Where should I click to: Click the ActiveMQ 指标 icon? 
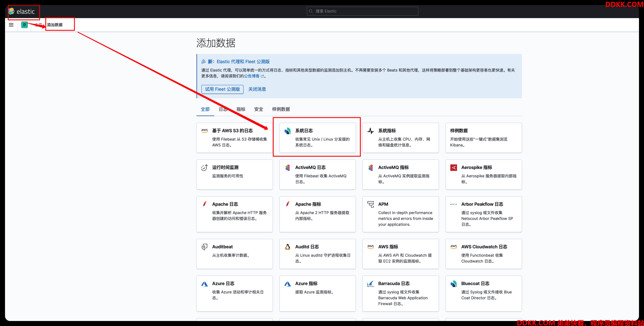click(x=370, y=167)
